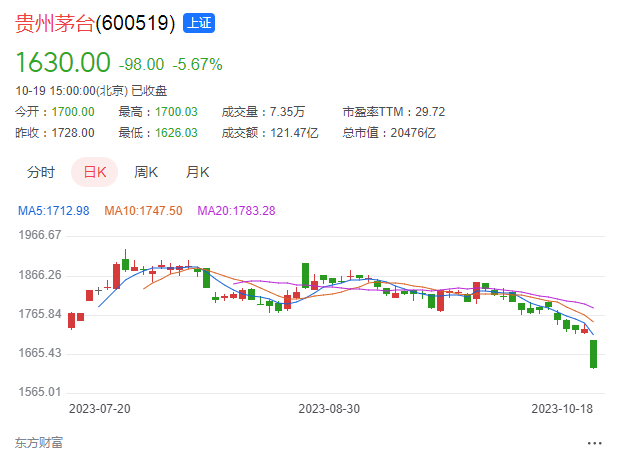Click the 昨收 value 1728.00

73,133
